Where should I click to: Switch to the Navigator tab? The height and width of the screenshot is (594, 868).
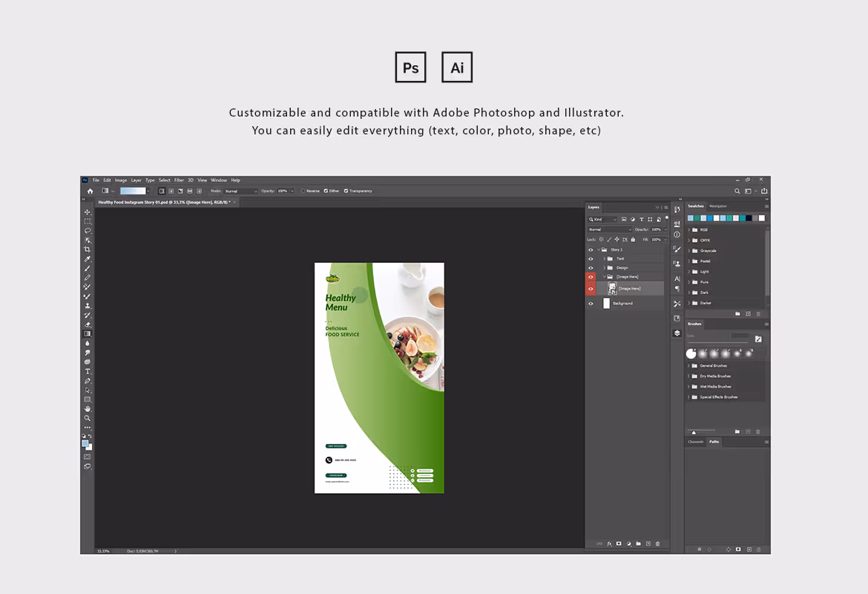click(718, 206)
